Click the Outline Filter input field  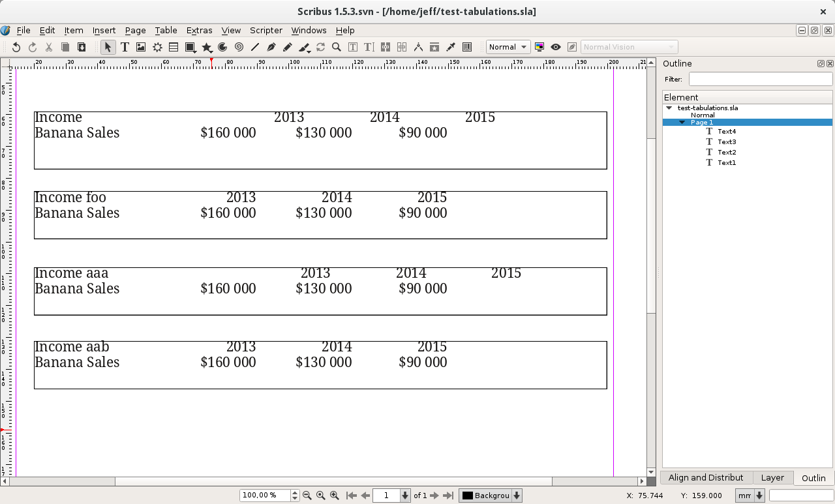[760, 79]
